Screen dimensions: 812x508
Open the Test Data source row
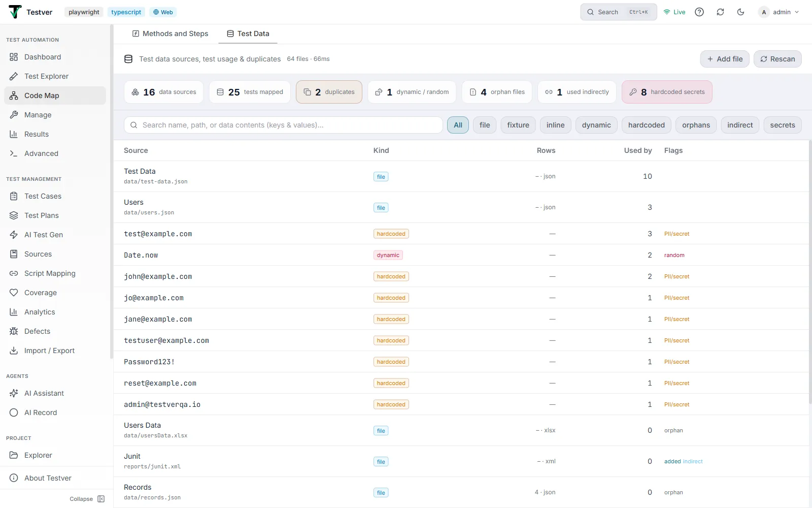[x=461, y=176]
